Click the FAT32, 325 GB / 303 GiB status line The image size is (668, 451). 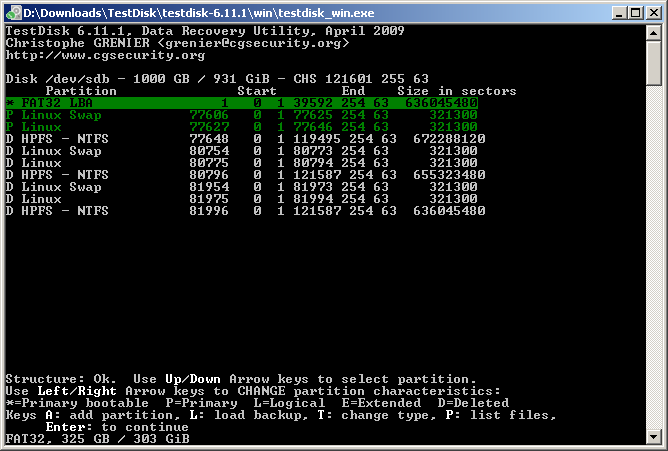point(97,439)
